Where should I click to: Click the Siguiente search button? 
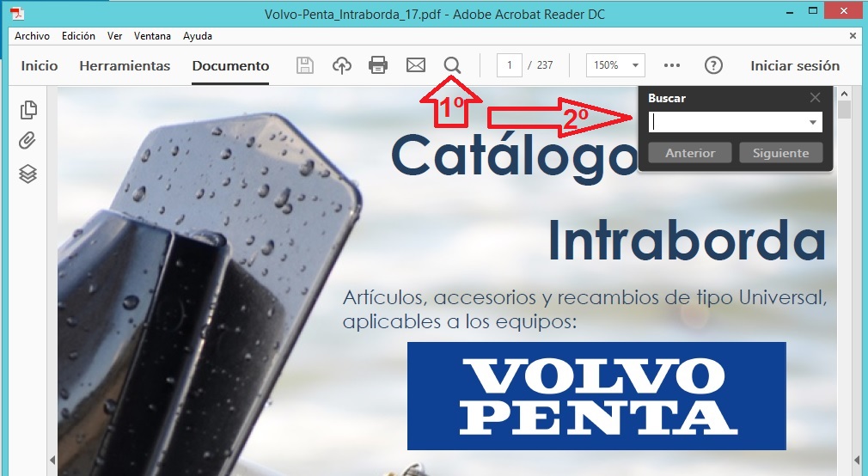point(780,153)
